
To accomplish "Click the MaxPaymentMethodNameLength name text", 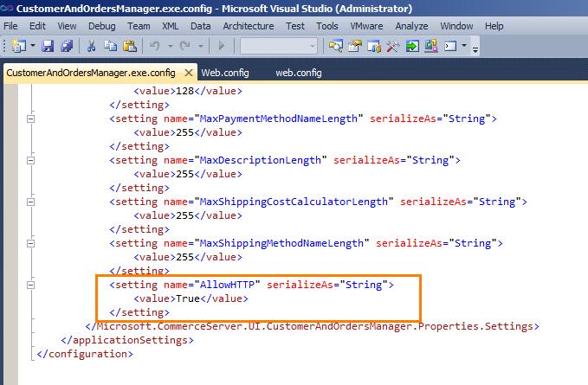I will (x=279, y=119).
